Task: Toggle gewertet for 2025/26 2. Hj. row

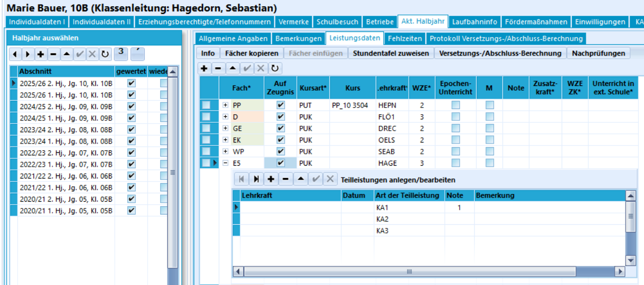Action: [131, 83]
